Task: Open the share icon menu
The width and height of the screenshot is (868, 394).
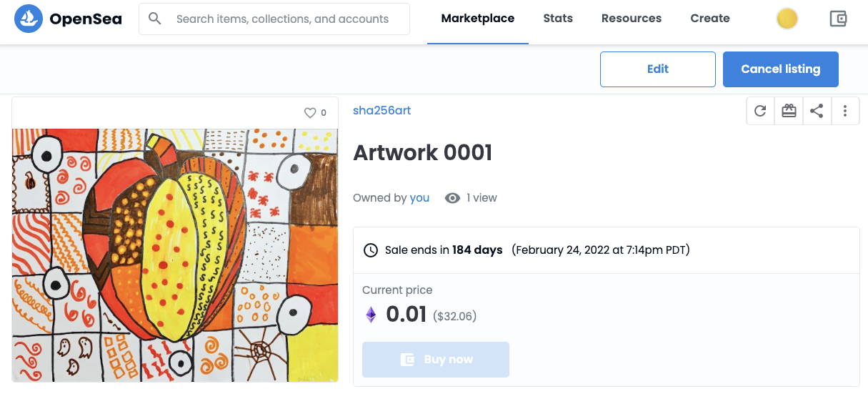Action: 817,111
